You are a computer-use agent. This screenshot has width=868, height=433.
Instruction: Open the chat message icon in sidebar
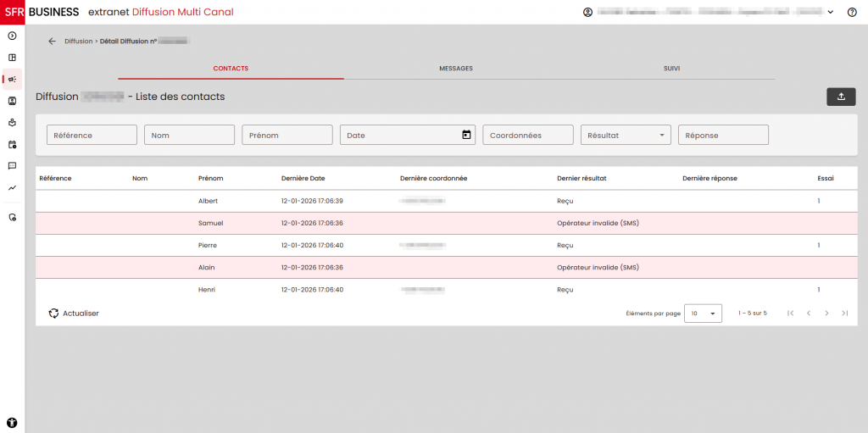pyautogui.click(x=12, y=166)
